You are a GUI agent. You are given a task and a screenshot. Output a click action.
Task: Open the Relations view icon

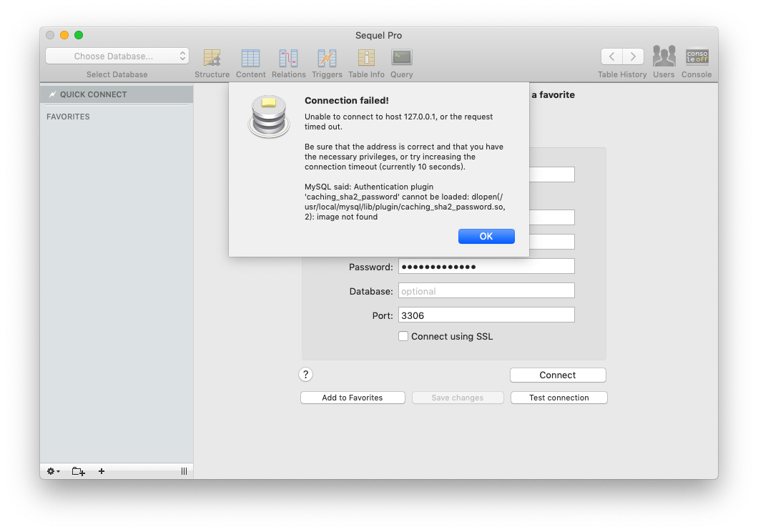coord(289,58)
